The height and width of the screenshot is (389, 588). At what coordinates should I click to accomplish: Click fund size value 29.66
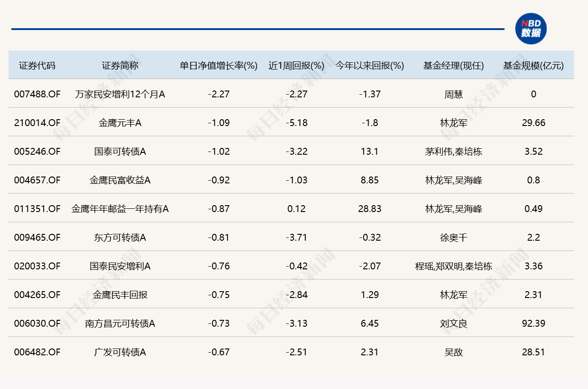(533, 123)
